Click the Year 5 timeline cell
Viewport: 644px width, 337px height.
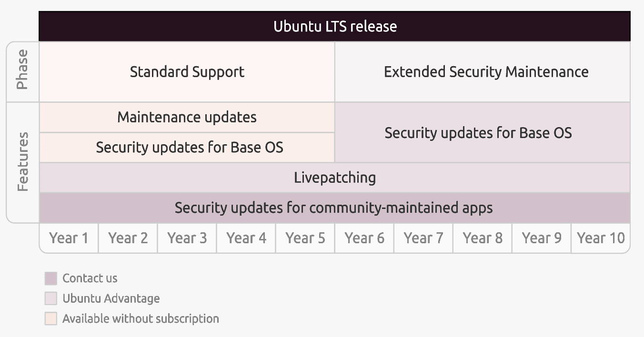point(305,238)
